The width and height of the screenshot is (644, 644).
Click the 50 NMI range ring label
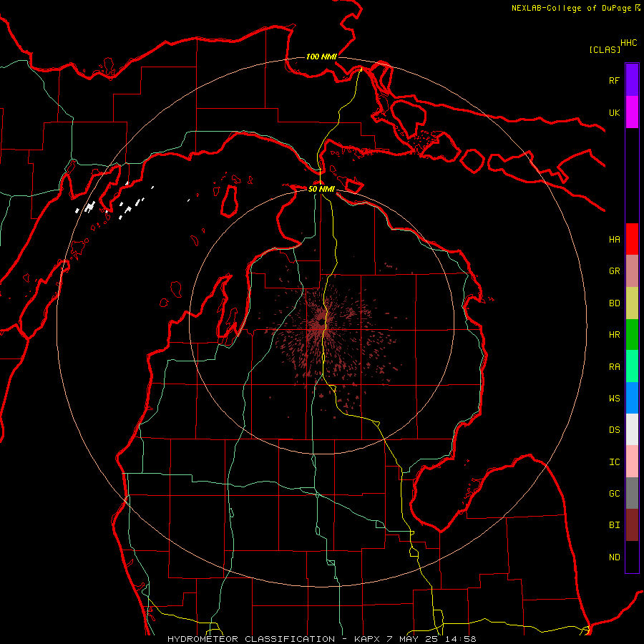[321, 189]
